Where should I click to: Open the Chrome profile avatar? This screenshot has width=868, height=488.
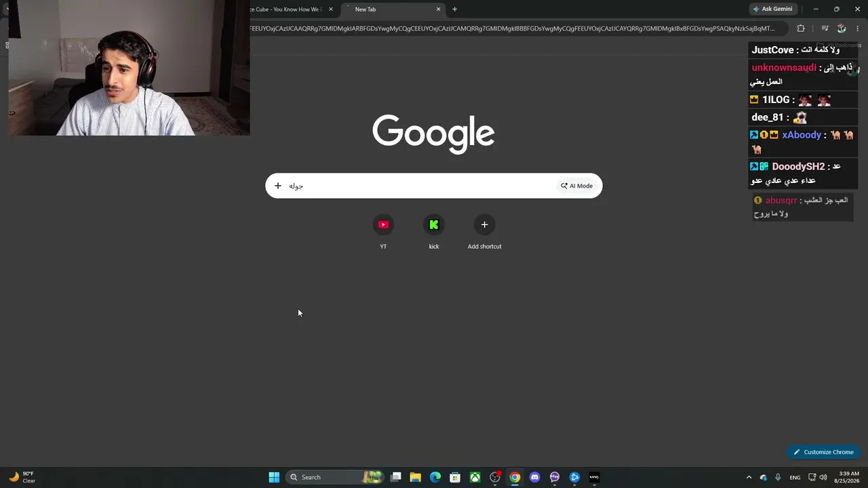[x=842, y=28]
